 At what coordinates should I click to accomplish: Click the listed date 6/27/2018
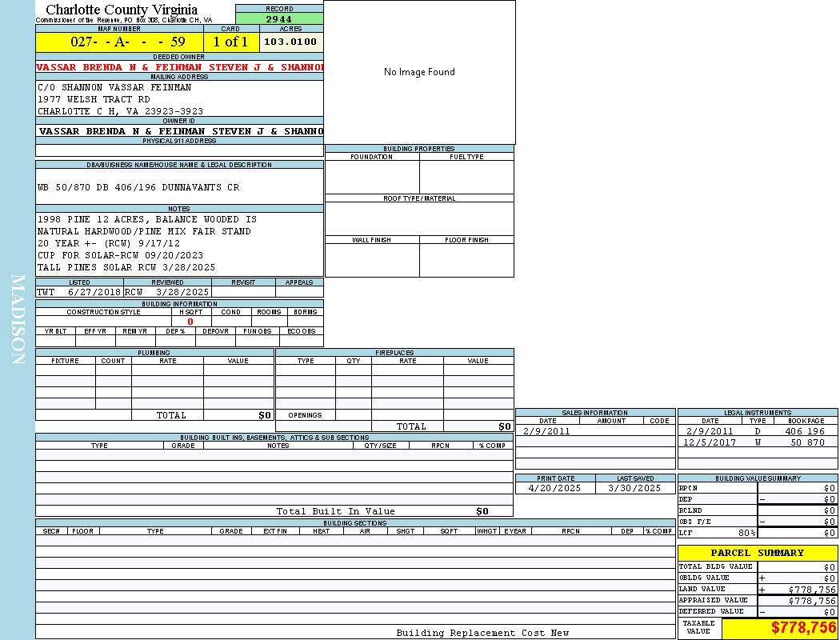(94, 292)
